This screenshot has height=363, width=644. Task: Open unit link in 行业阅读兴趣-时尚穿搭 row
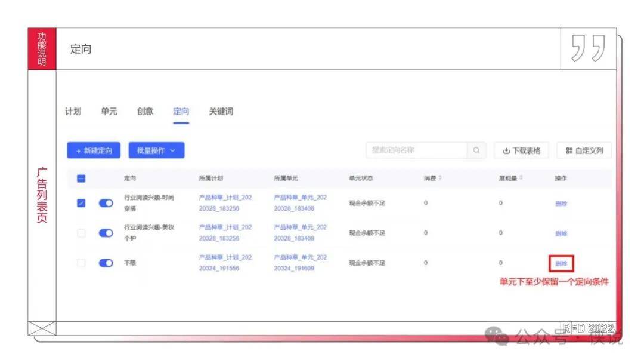coord(301,203)
